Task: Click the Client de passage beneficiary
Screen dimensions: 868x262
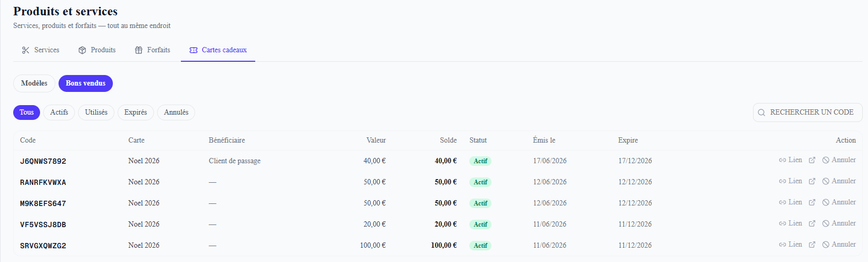Action: click(235, 161)
